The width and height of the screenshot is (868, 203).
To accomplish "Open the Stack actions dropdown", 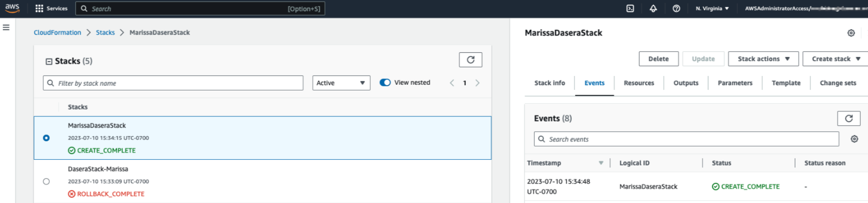I will point(764,59).
